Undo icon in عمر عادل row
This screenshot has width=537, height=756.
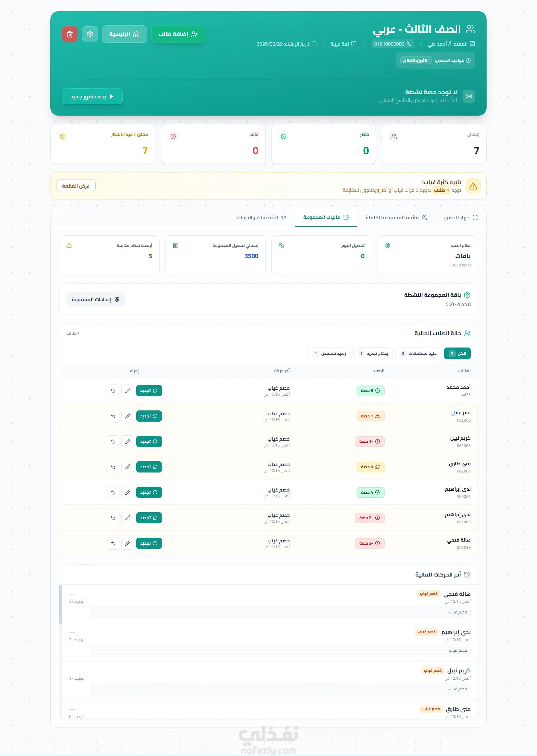tap(113, 416)
